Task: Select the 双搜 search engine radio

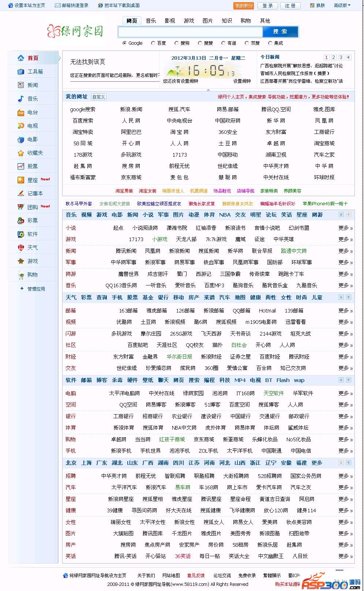Action: pyautogui.click(x=247, y=43)
